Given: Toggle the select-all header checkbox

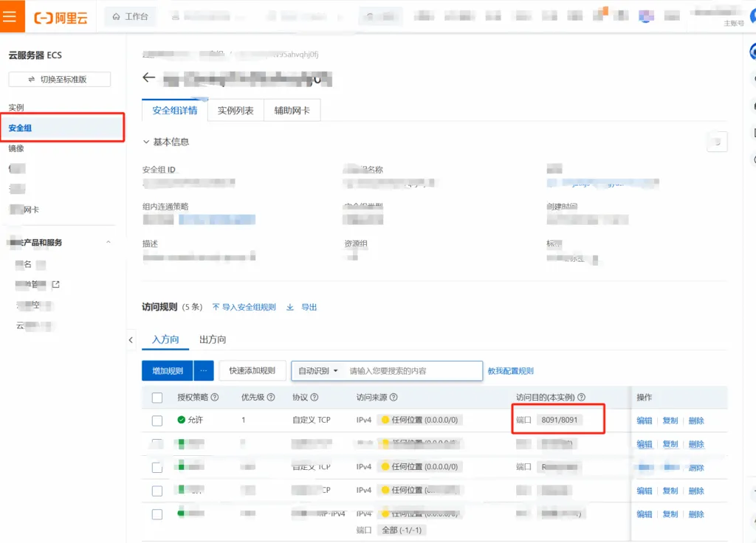Looking at the screenshot, I should (157, 398).
